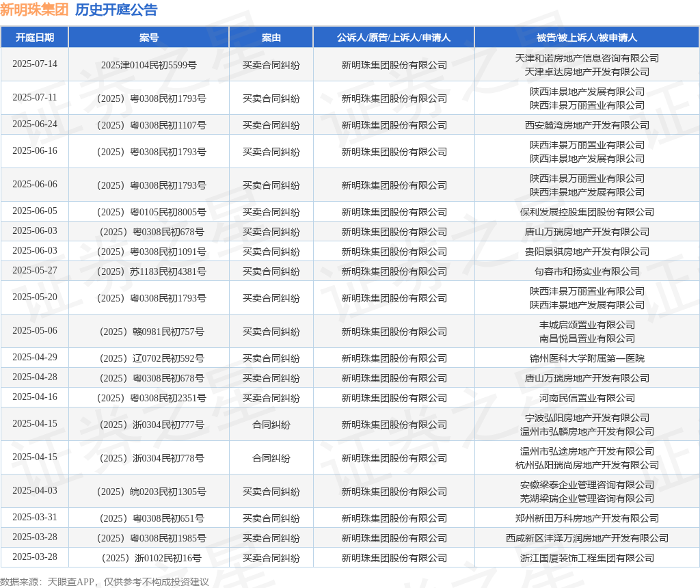Select date cell 2025-06-06
Screen dimensions: 700x588
pos(35,185)
